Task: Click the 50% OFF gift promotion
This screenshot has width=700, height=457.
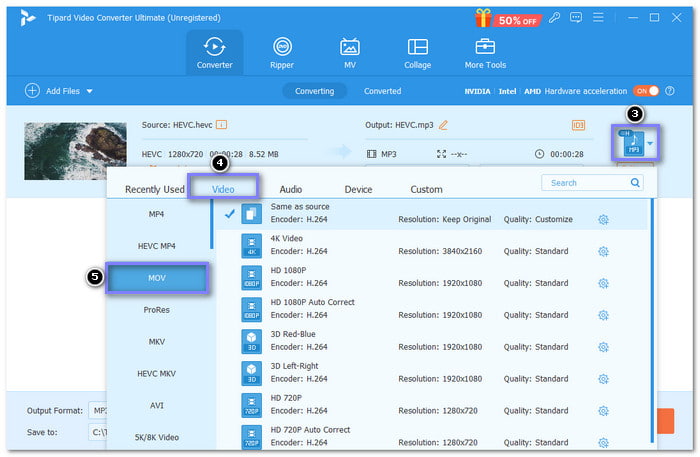Action: [508, 19]
